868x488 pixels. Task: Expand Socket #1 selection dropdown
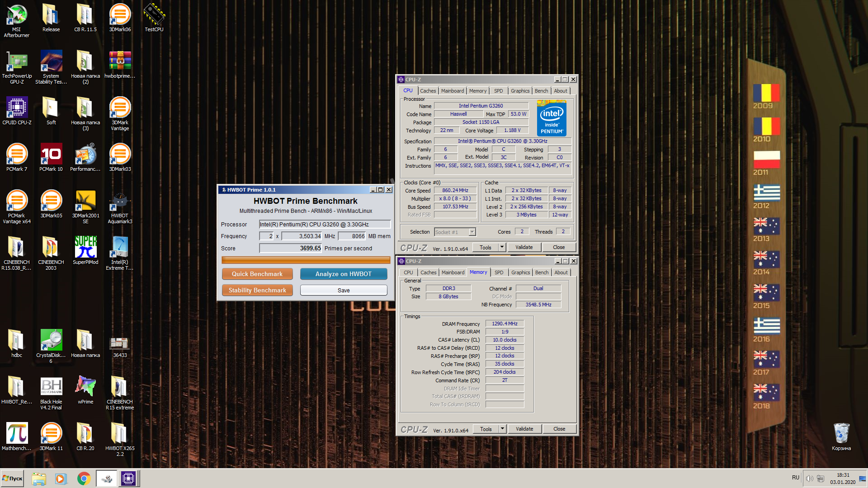(472, 232)
